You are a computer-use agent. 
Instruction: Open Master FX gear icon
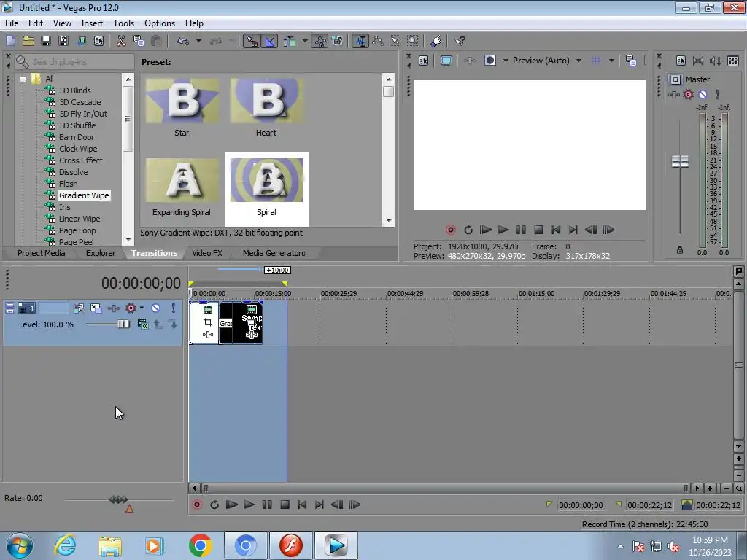[x=689, y=94]
